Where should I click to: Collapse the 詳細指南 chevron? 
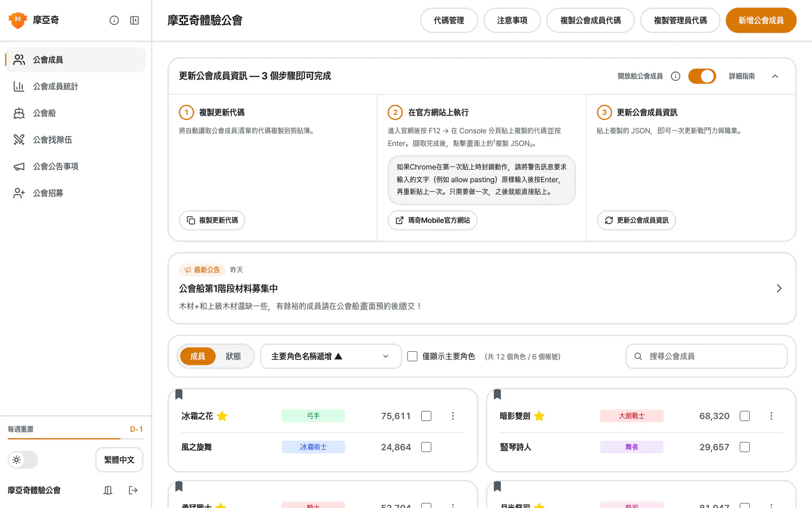click(x=775, y=76)
